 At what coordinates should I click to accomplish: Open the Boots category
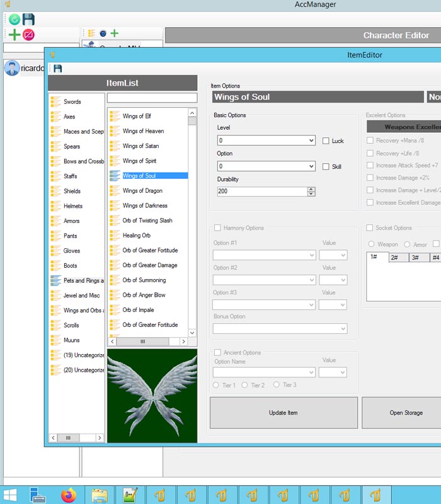[x=70, y=266]
